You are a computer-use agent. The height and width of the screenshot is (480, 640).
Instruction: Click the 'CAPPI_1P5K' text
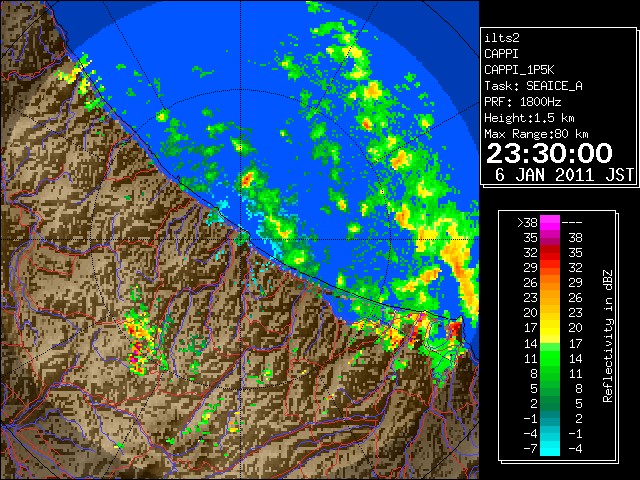click(519, 70)
